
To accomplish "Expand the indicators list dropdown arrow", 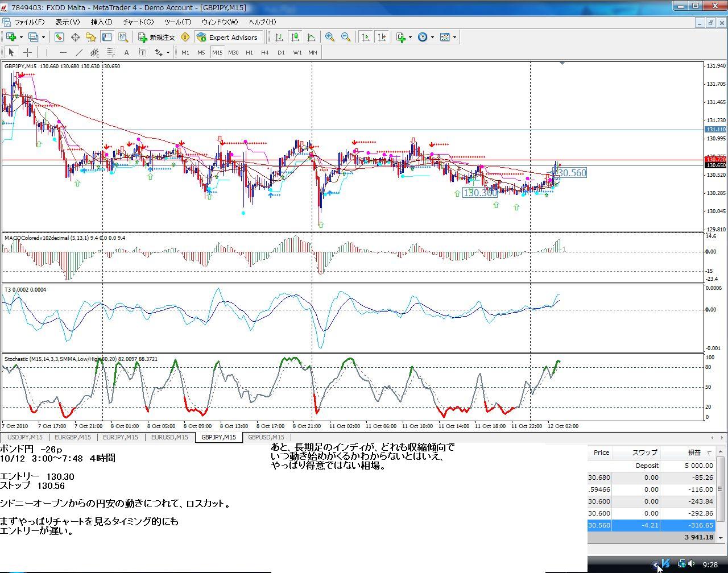I will coord(411,37).
